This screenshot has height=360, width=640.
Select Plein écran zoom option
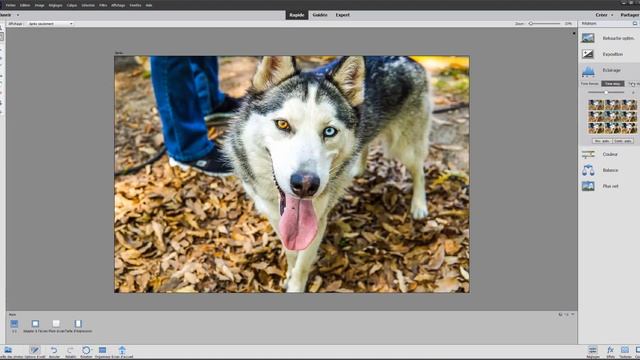pos(56,326)
